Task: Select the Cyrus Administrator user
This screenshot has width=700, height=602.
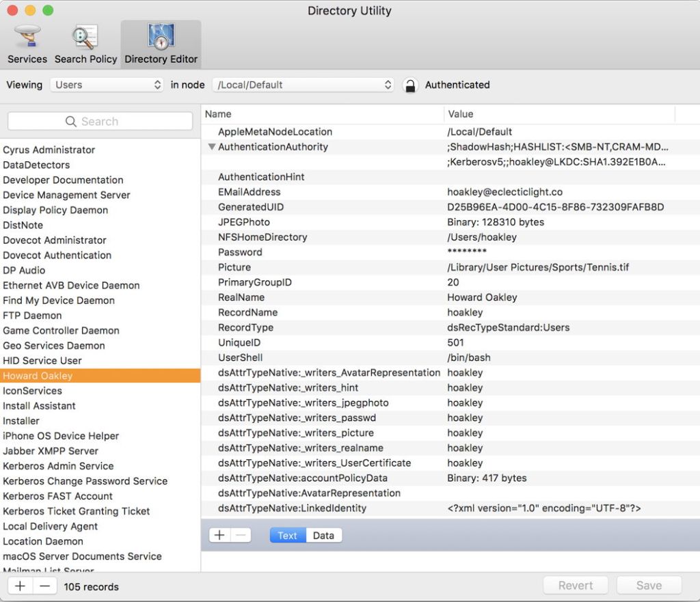Action: click(x=100, y=150)
